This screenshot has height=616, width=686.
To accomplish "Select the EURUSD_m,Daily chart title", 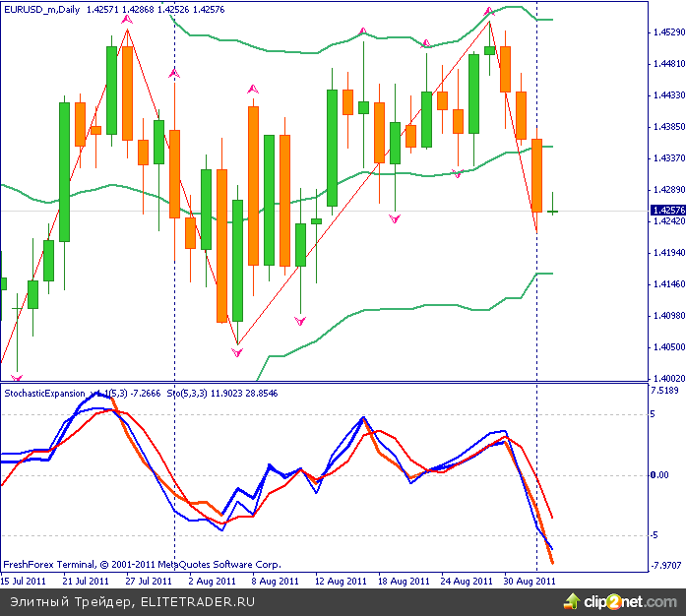I will coord(43,9).
